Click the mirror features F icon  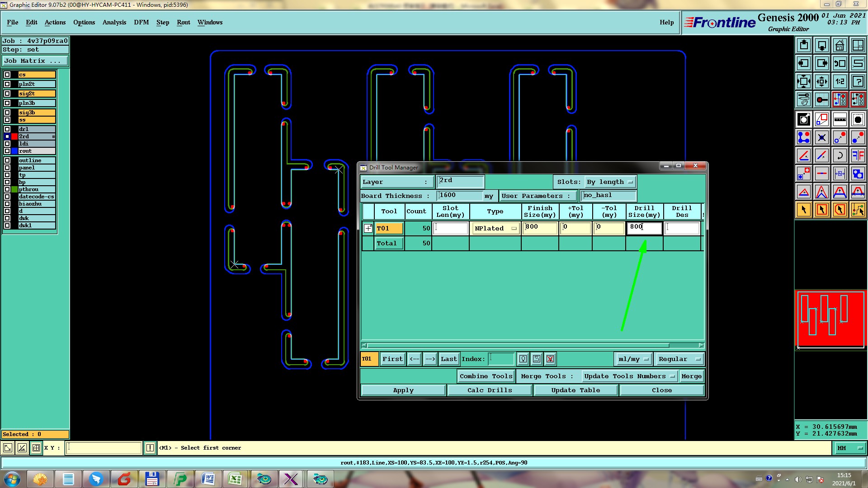tap(858, 155)
